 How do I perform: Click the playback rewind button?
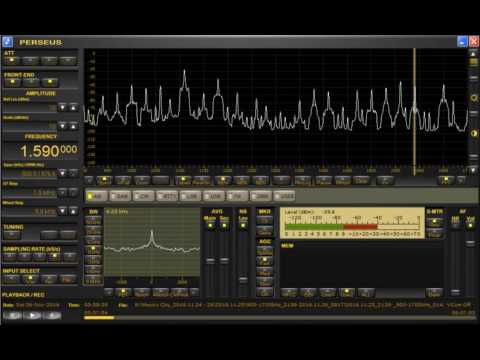pyautogui.click(x=12, y=315)
